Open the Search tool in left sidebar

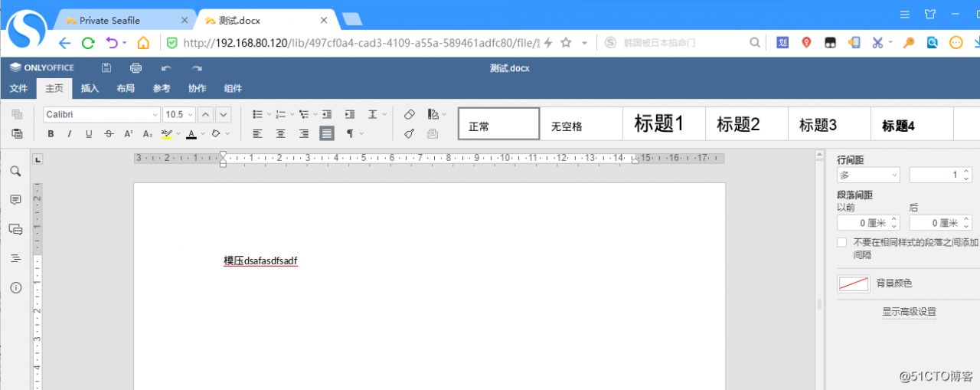coord(15,172)
